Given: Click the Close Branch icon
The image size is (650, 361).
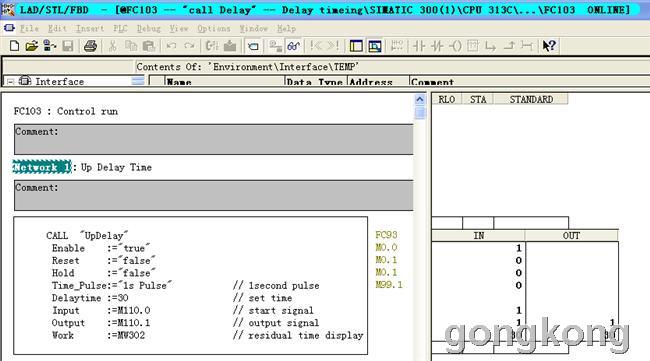Looking at the screenshot, I should click(x=509, y=46).
